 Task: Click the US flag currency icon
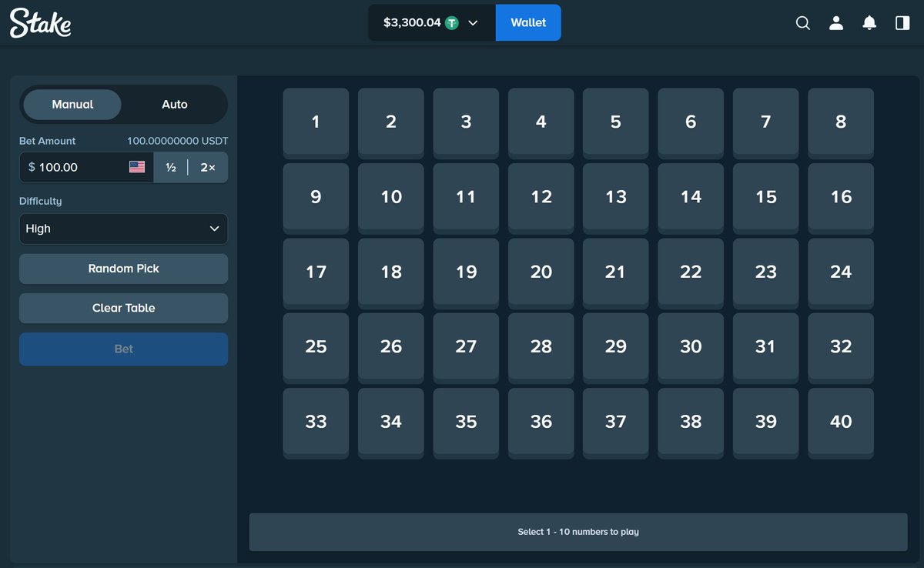tap(137, 167)
